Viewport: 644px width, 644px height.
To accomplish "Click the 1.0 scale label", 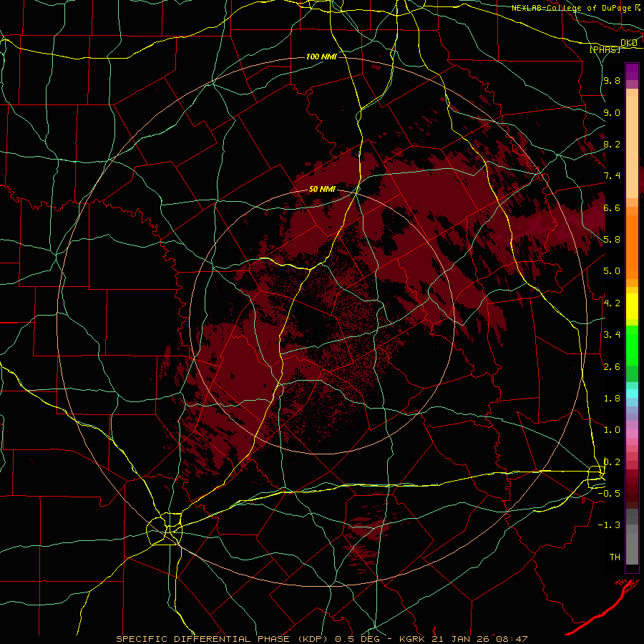I will click(x=612, y=429).
